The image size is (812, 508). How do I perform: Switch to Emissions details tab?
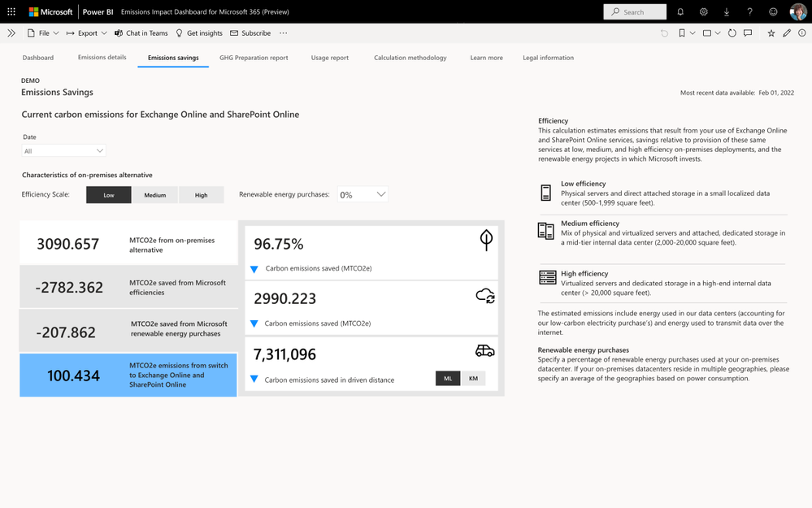coord(102,57)
